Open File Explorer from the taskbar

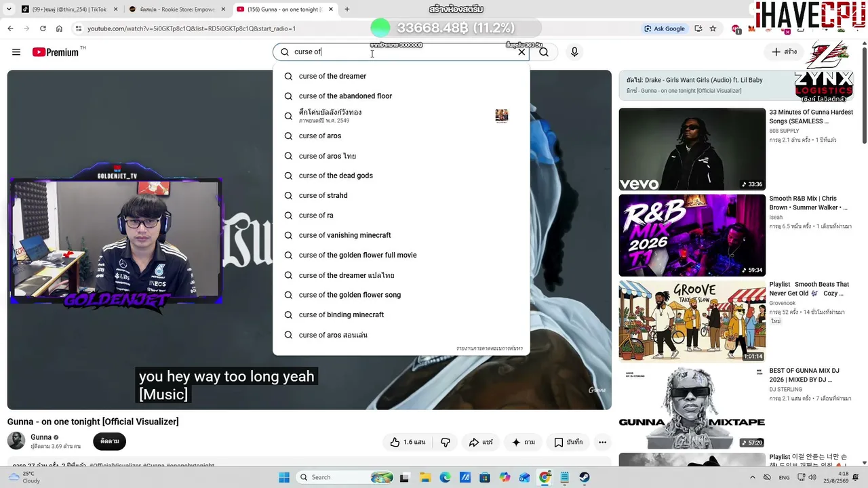point(425,477)
